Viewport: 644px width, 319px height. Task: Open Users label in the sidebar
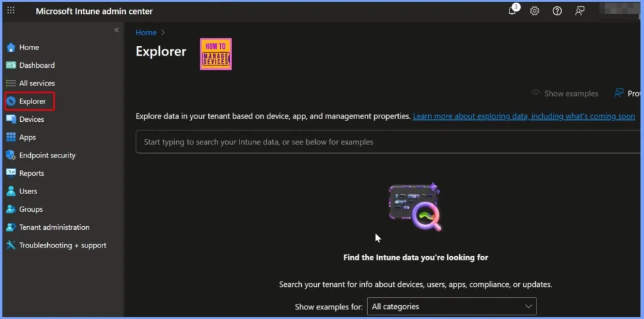click(28, 191)
